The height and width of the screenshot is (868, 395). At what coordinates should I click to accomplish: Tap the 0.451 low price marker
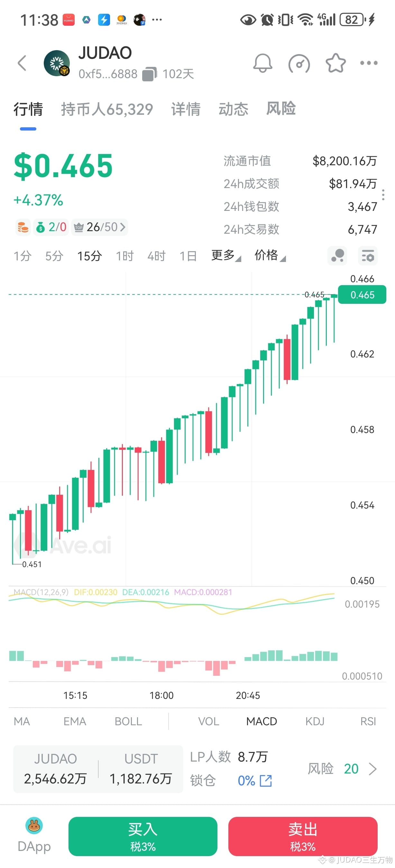pyautogui.click(x=32, y=564)
